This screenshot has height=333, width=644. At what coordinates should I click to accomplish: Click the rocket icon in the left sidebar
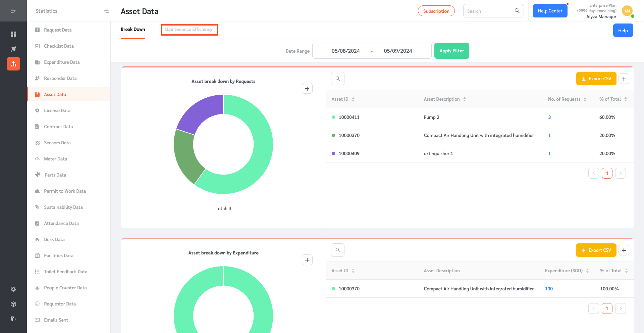coord(13,49)
